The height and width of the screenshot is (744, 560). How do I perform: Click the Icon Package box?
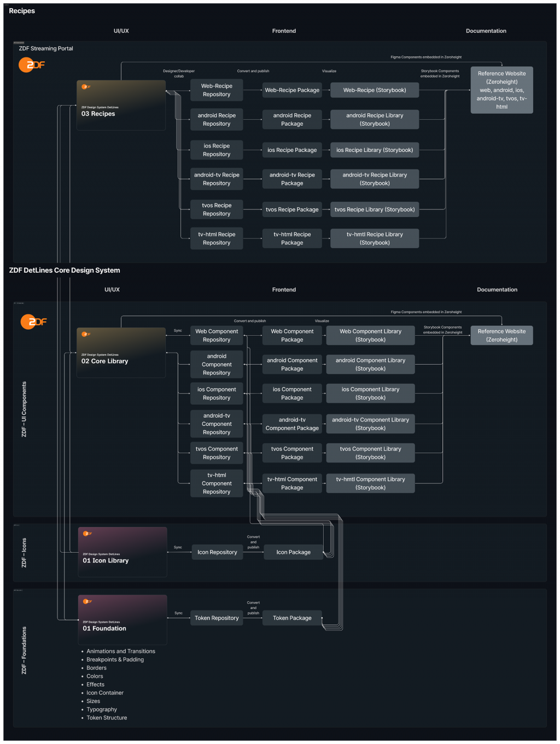[293, 552]
